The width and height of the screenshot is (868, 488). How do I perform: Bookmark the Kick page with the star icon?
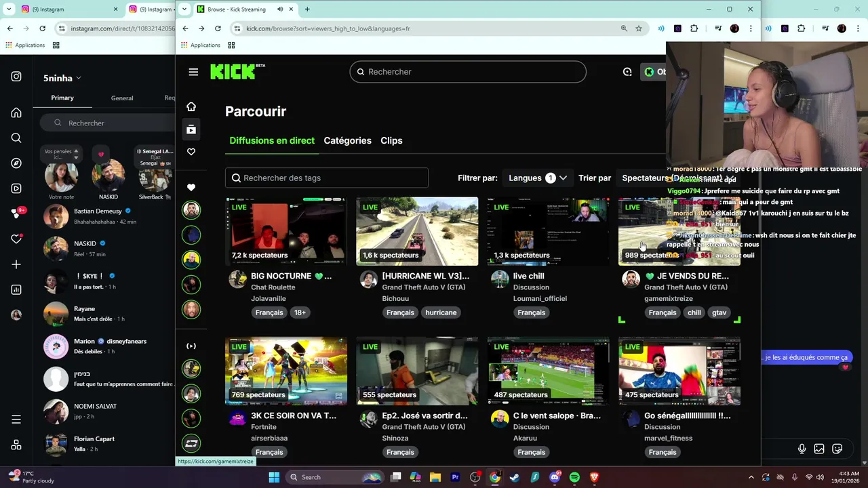(639, 28)
